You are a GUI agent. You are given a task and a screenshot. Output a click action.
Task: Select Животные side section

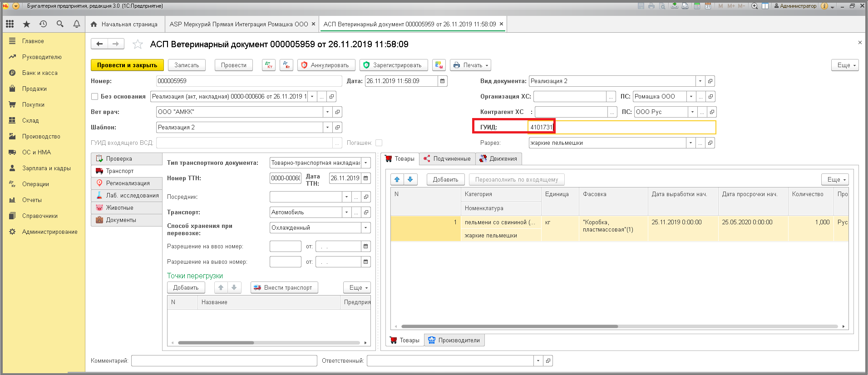tap(127, 207)
